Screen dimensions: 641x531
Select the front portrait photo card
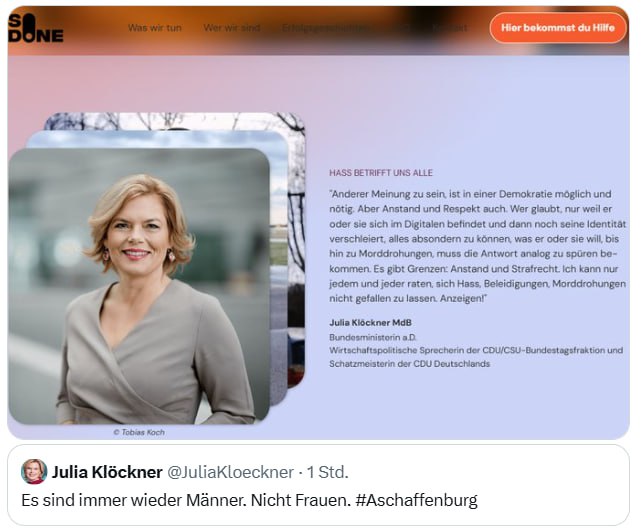(x=139, y=286)
